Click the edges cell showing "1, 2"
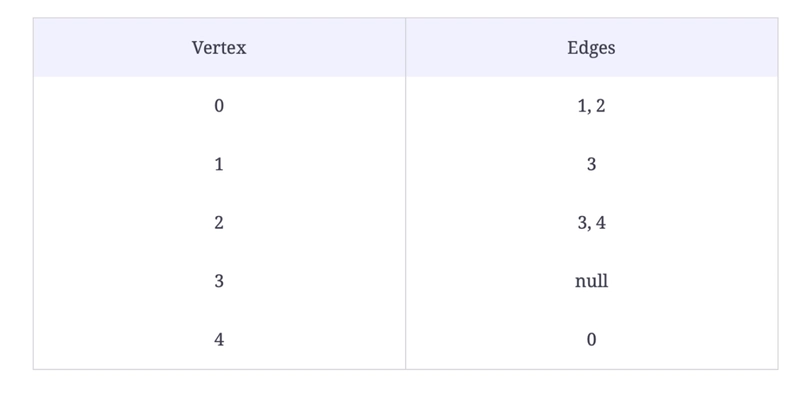This screenshot has height=397, width=800. (x=591, y=106)
